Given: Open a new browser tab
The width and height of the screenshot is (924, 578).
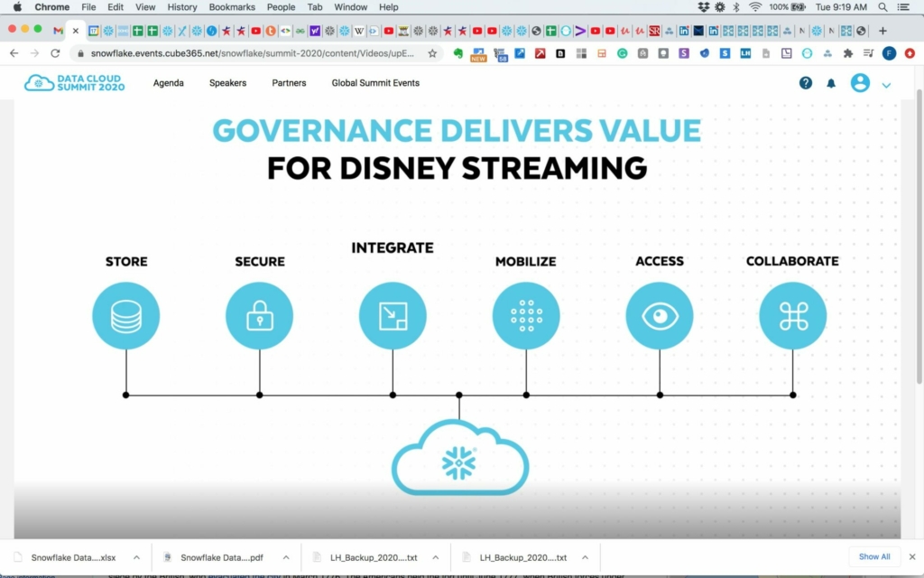Looking at the screenshot, I should click(x=882, y=31).
